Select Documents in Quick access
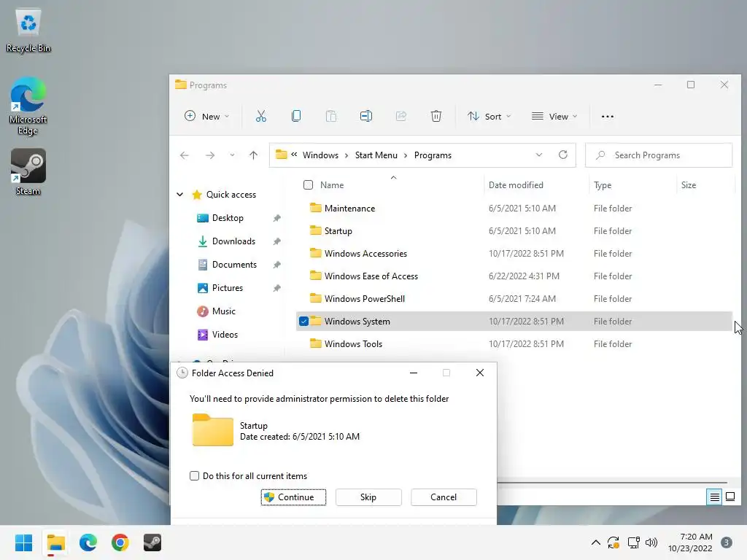 pyautogui.click(x=234, y=264)
